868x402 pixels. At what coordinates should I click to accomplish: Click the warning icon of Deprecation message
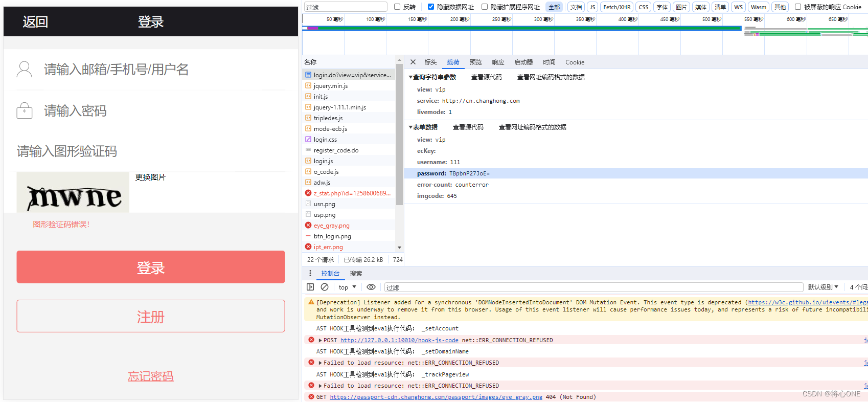click(311, 302)
